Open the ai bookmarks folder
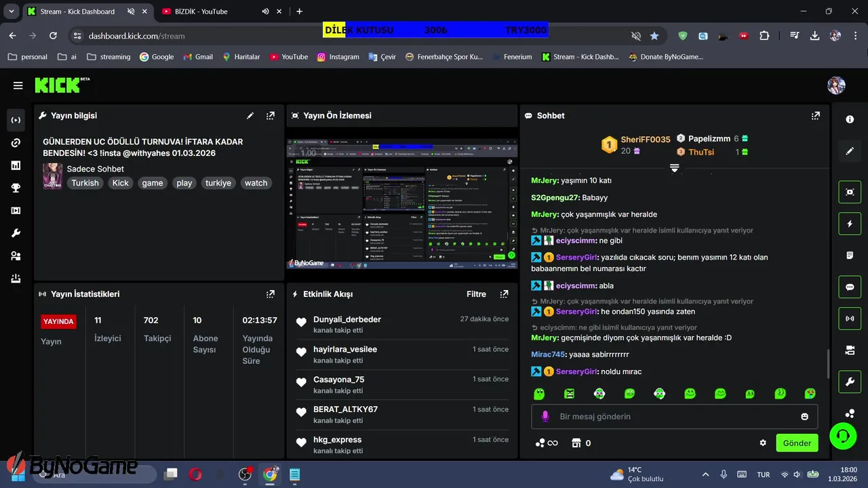 67,57
